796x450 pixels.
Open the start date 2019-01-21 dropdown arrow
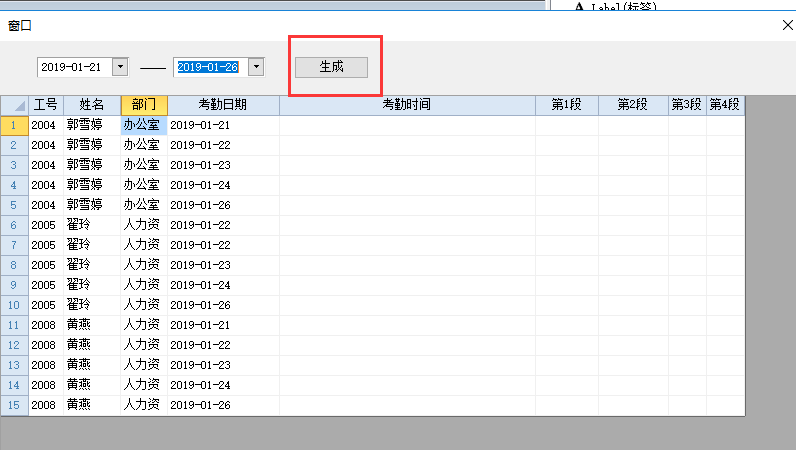(x=120, y=67)
